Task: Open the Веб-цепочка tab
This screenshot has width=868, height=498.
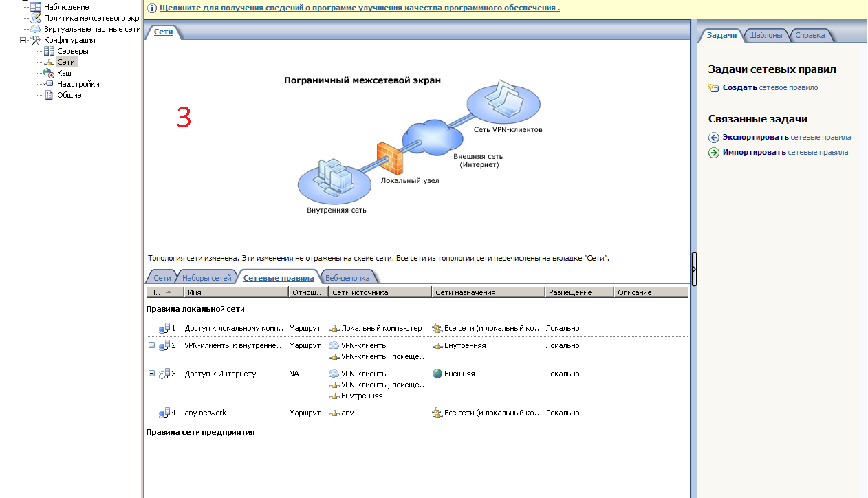Action: (x=347, y=278)
